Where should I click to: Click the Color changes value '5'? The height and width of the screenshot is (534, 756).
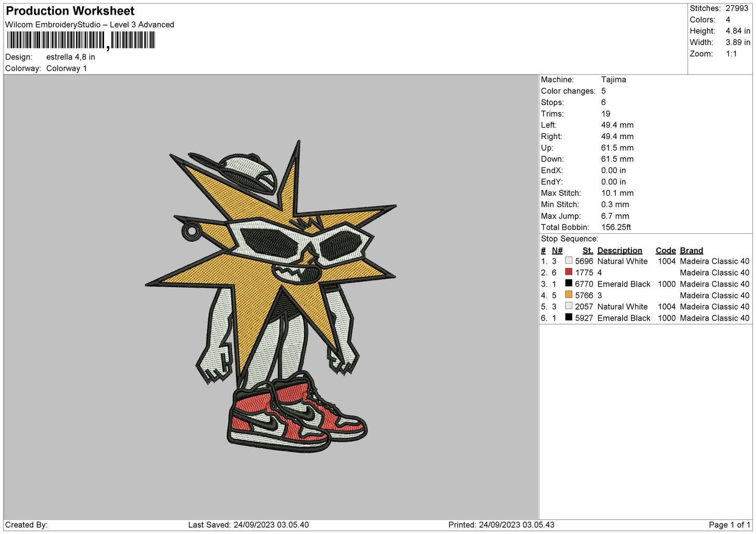603,91
